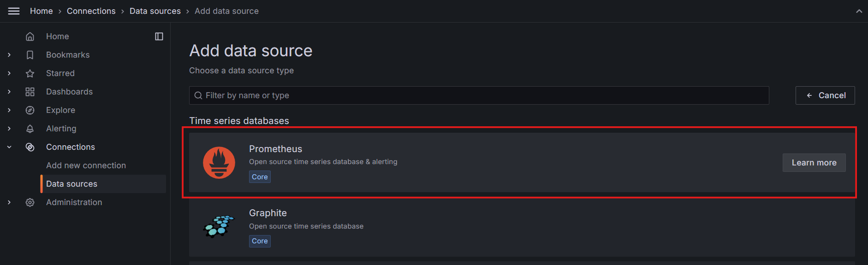Undock the sidebar menu panel
Viewport: 868px width, 265px height.
point(159,36)
